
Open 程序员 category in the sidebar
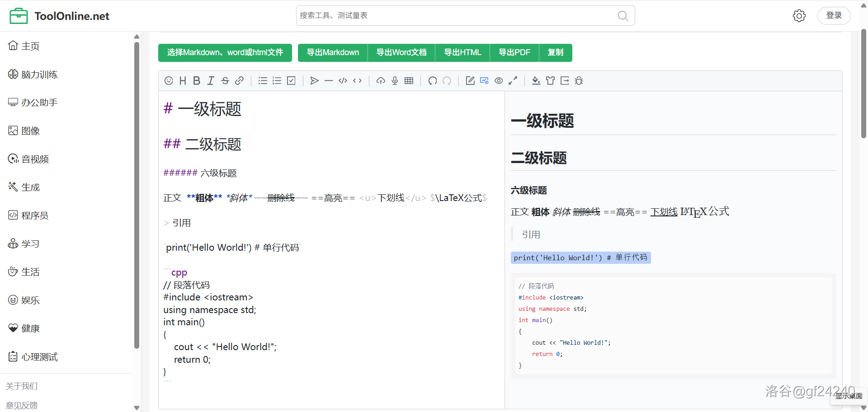tap(34, 215)
